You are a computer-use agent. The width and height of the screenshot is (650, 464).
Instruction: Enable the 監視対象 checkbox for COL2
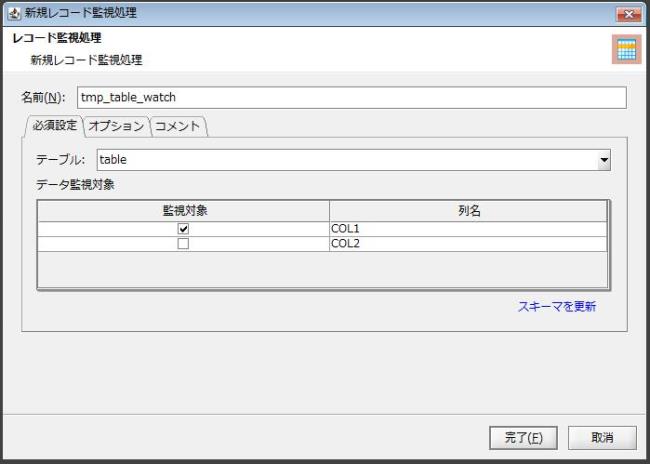[183, 243]
